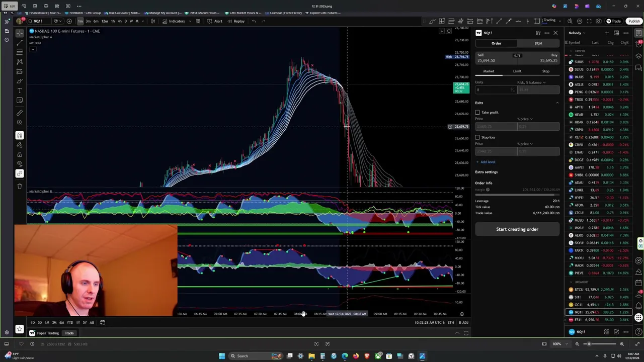Image resolution: width=644 pixels, height=362 pixels.
Task: Select the All date range
Action: tap(92, 323)
